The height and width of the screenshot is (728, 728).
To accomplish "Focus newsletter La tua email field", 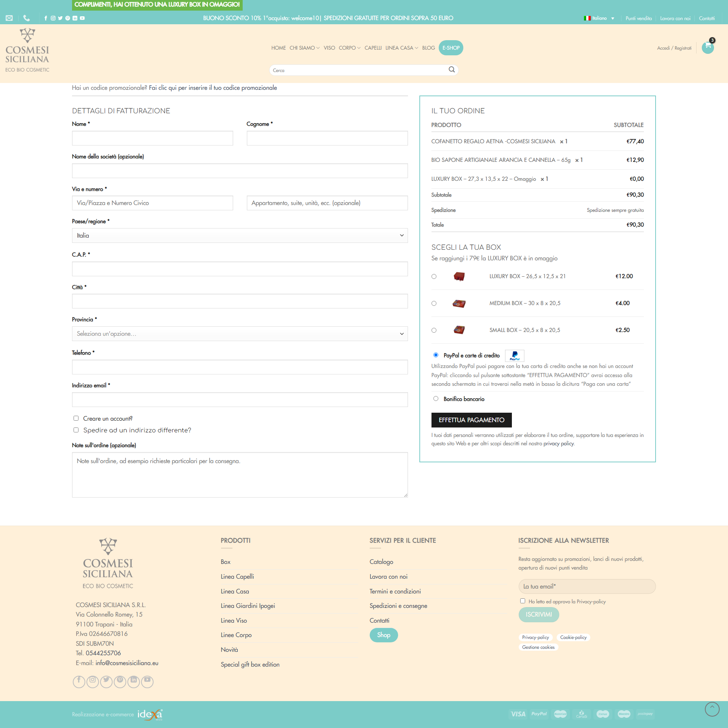I will click(587, 586).
